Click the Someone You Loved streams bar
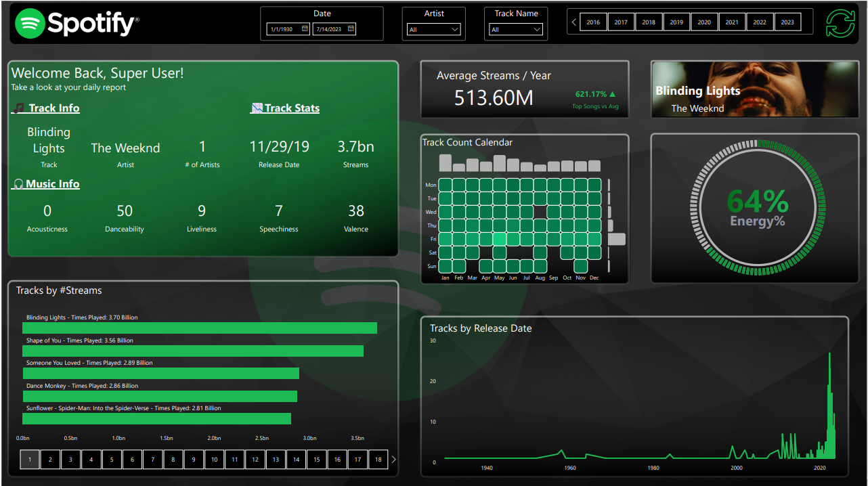868x486 pixels. pyautogui.click(x=160, y=374)
